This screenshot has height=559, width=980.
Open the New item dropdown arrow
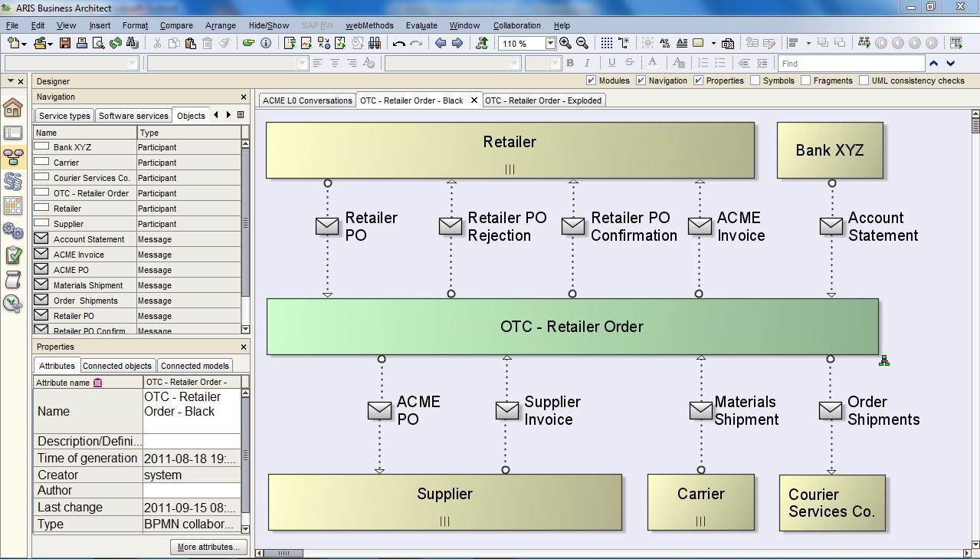click(25, 44)
